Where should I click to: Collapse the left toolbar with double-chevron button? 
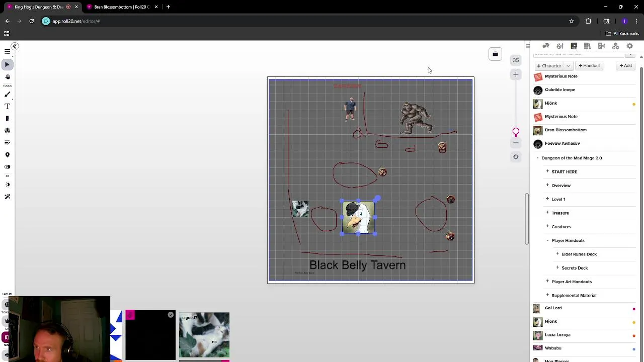[15, 46]
